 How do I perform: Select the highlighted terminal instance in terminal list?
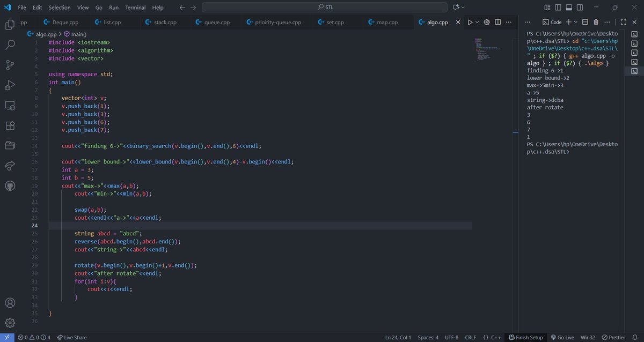click(x=634, y=71)
